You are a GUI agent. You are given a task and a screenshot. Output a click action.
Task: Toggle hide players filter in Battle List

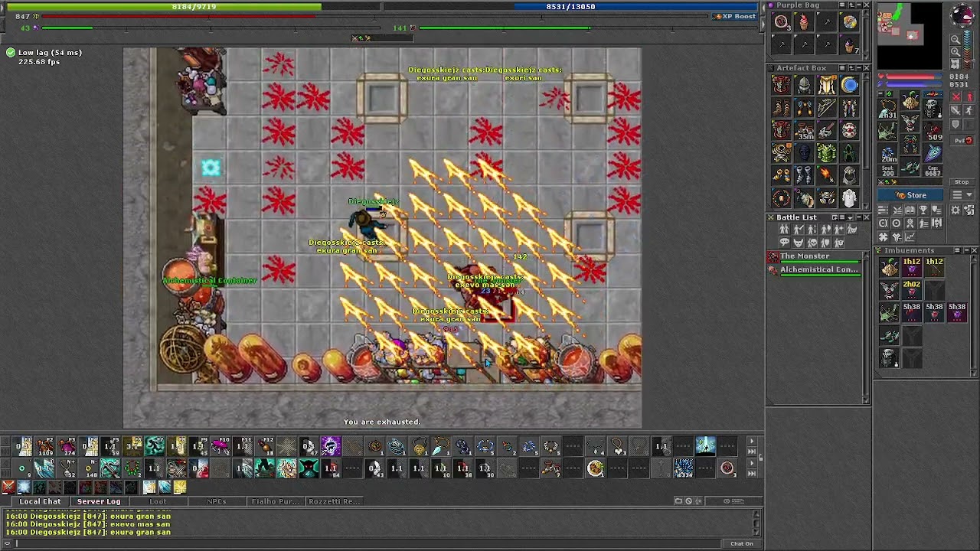tap(784, 229)
